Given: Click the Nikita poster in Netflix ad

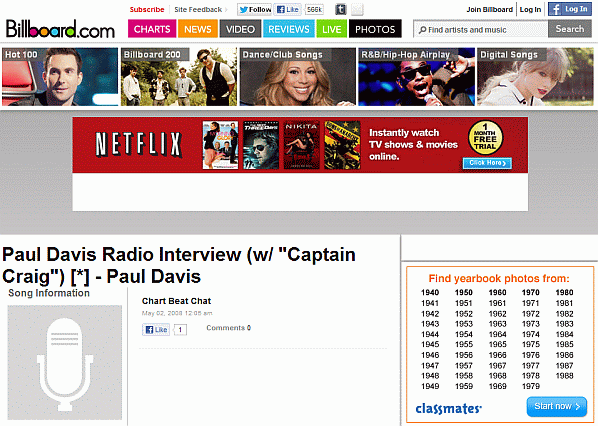Looking at the screenshot, I should tap(301, 145).
